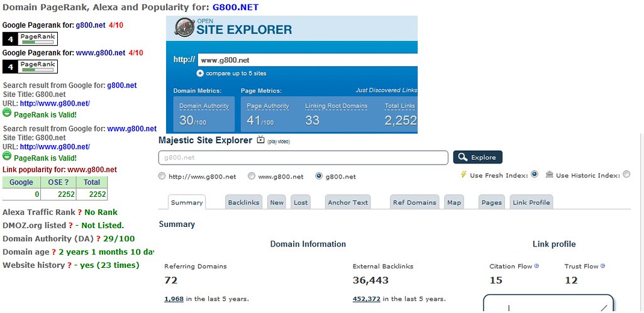Click the Domain Authority value 29/100
This screenshot has height=313, width=644.
[119, 239]
